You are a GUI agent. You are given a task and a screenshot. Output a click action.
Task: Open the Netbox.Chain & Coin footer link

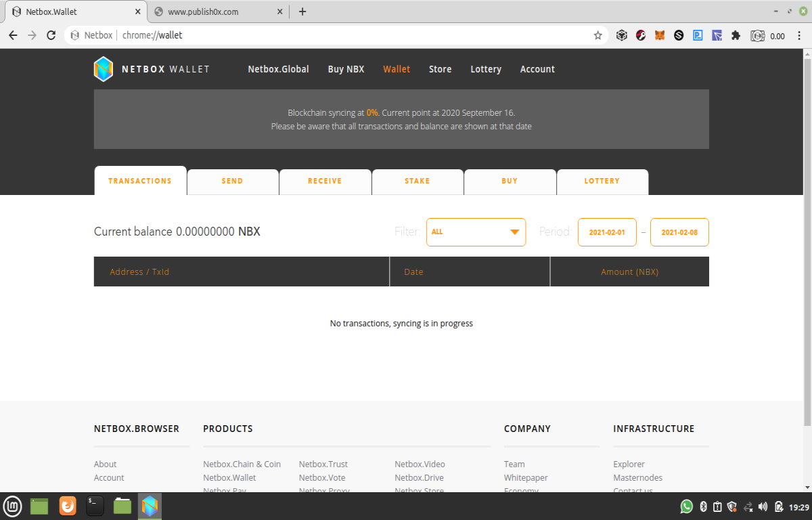(x=242, y=464)
